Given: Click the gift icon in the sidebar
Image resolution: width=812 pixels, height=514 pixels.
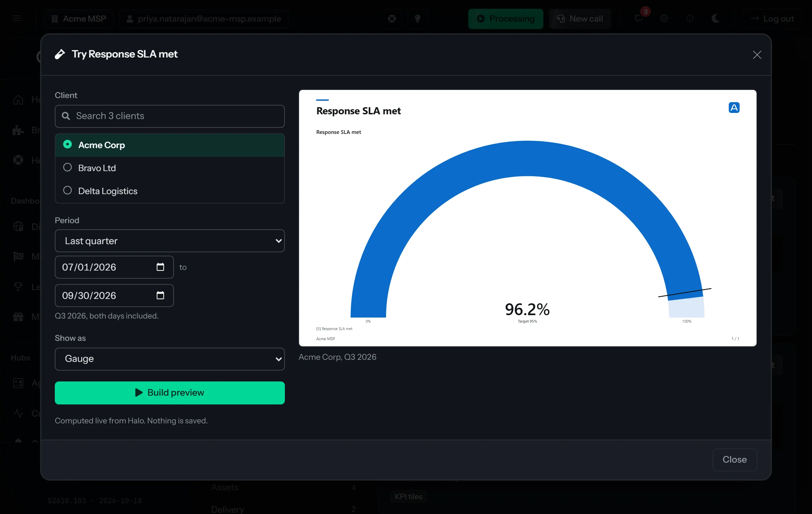Looking at the screenshot, I should (18, 317).
